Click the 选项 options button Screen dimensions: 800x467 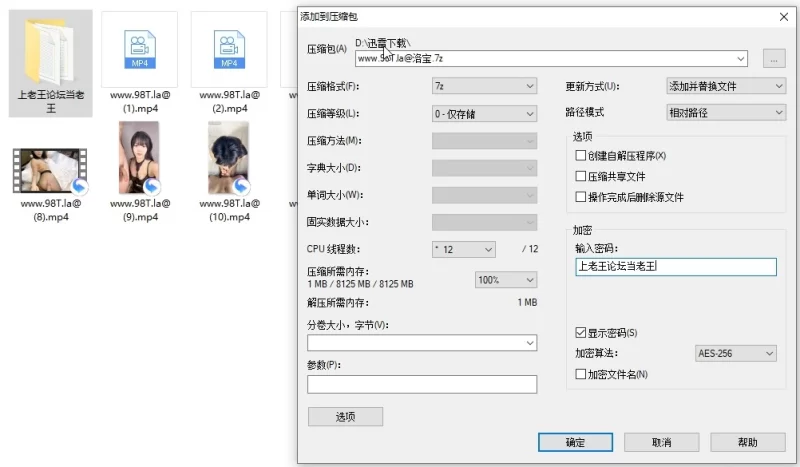(x=345, y=416)
